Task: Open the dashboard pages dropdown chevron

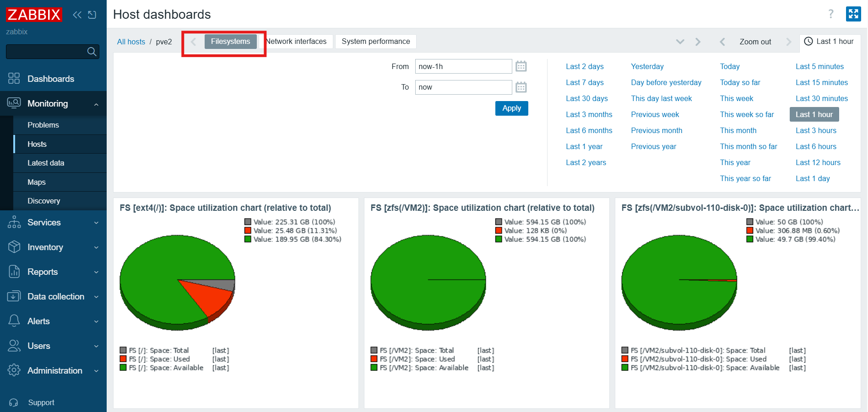Action: pos(680,42)
